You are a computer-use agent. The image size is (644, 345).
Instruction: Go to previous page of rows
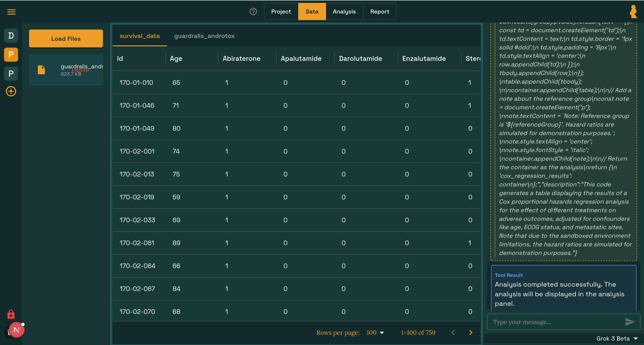[x=453, y=333]
